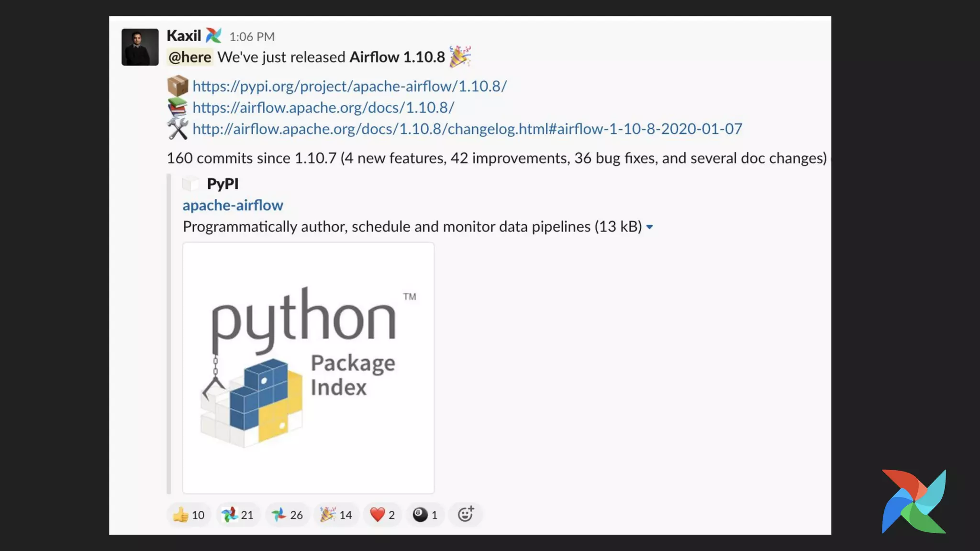980x551 pixels.
Task: Toggle the 8-ball reaction with 1
Action: click(x=425, y=515)
